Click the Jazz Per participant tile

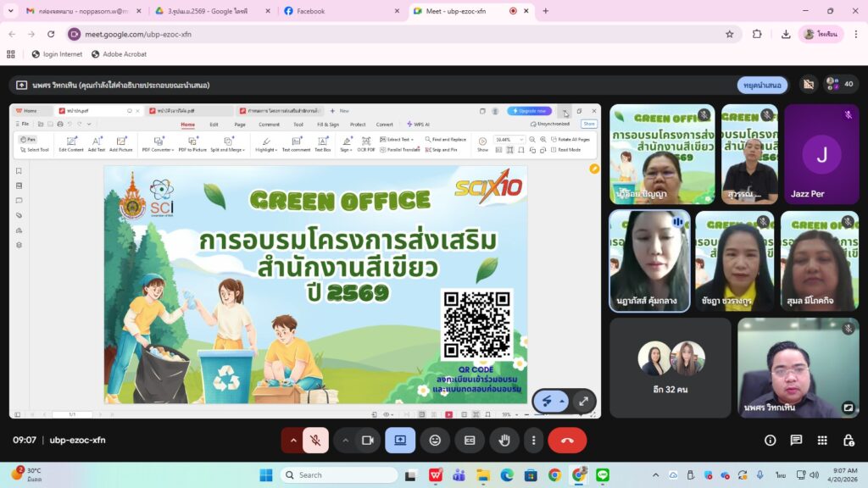(821, 154)
